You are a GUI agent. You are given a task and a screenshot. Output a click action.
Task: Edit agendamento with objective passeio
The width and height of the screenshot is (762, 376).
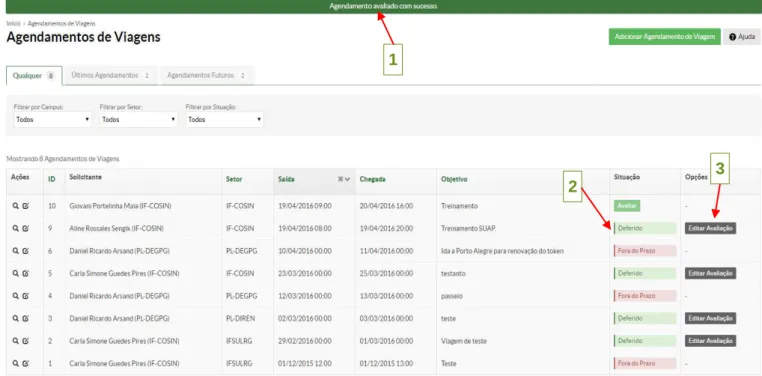pos(26,296)
